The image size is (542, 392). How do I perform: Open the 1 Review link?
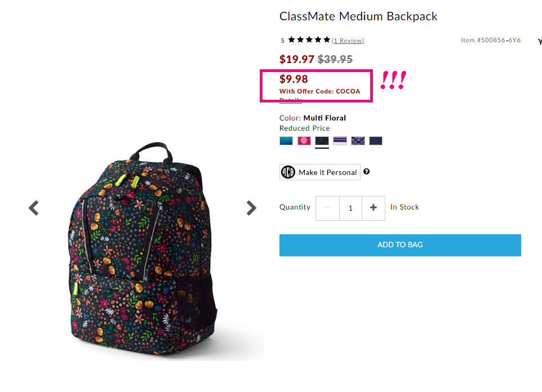point(348,41)
